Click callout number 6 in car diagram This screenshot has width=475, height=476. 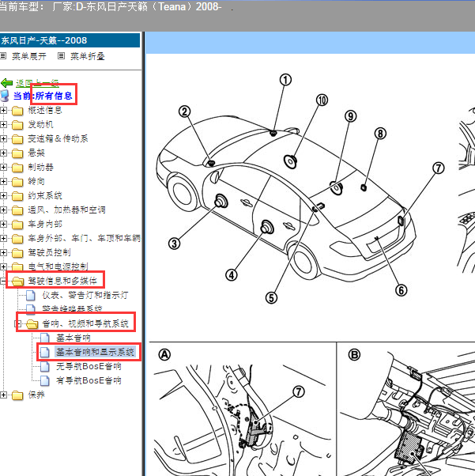pos(401,290)
